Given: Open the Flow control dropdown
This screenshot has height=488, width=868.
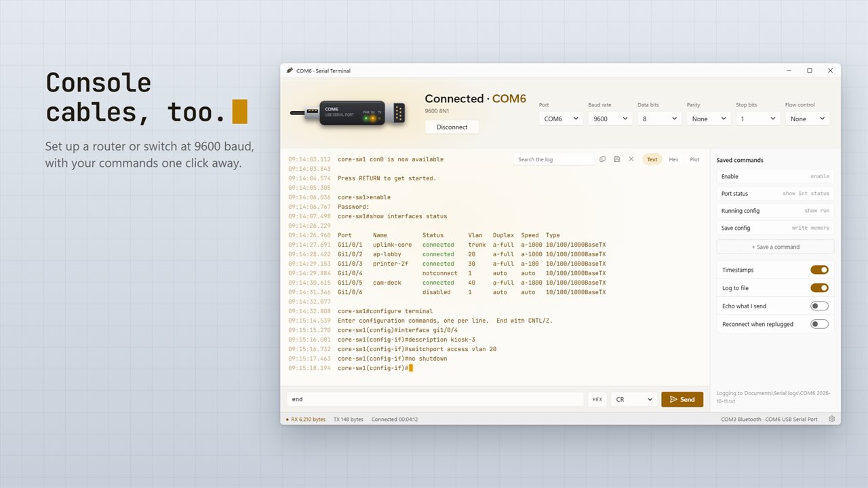Looking at the screenshot, I should (807, 119).
